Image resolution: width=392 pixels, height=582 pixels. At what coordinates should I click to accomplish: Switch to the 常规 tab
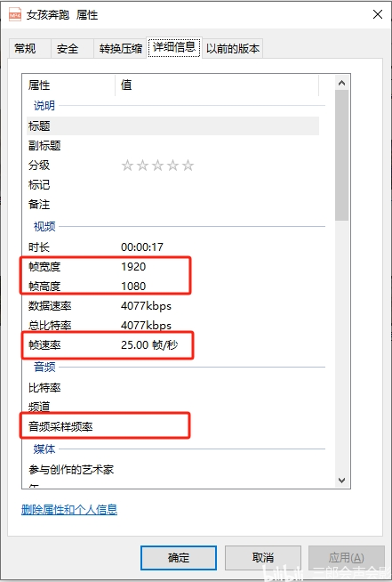pyautogui.click(x=25, y=49)
